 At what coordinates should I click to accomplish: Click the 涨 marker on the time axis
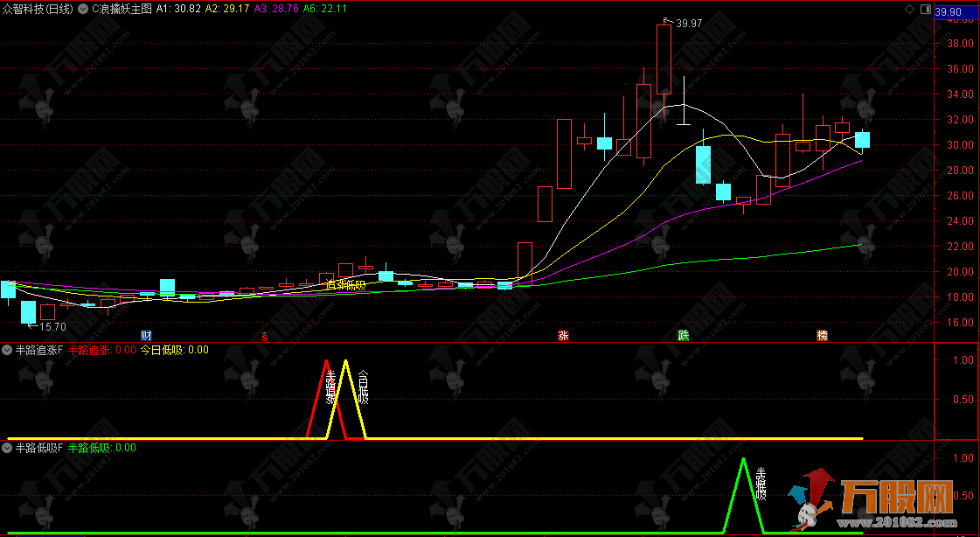click(563, 336)
